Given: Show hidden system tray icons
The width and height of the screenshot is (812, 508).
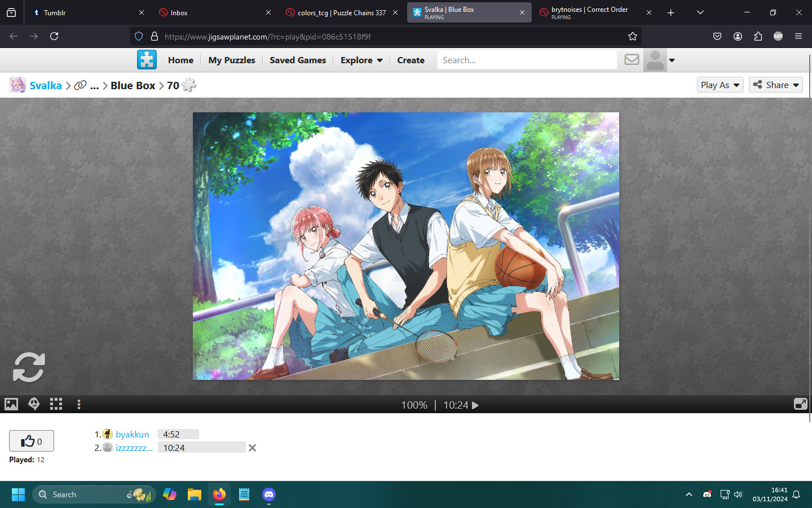Looking at the screenshot, I should [x=689, y=494].
